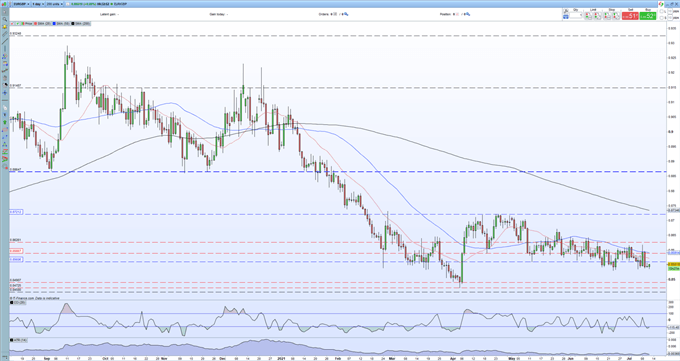Click the Qty quantity input field
Image resolution: width=680 pixels, height=361 pixels.
pos(575,16)
